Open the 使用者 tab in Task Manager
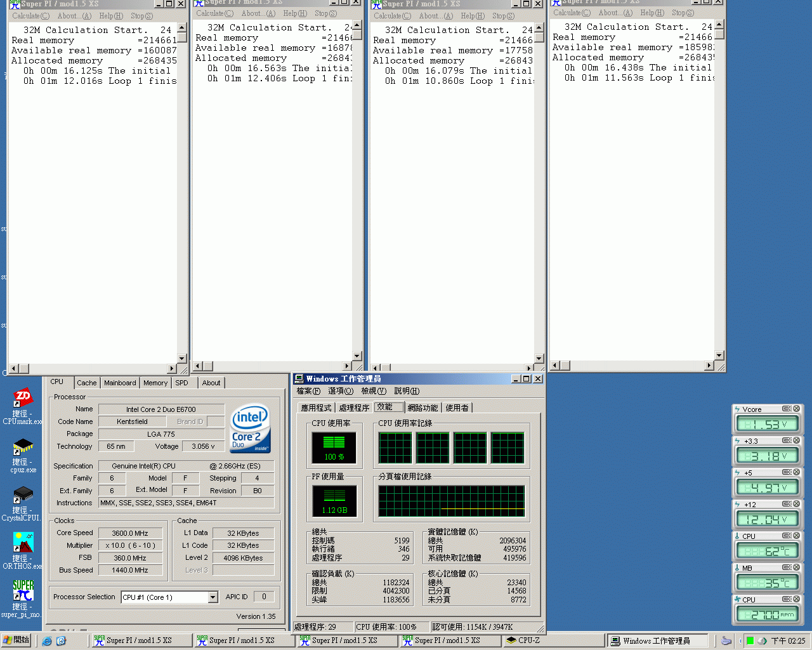Screen dimensions: 812x650 pyautogui.click(x=457, y=408)
